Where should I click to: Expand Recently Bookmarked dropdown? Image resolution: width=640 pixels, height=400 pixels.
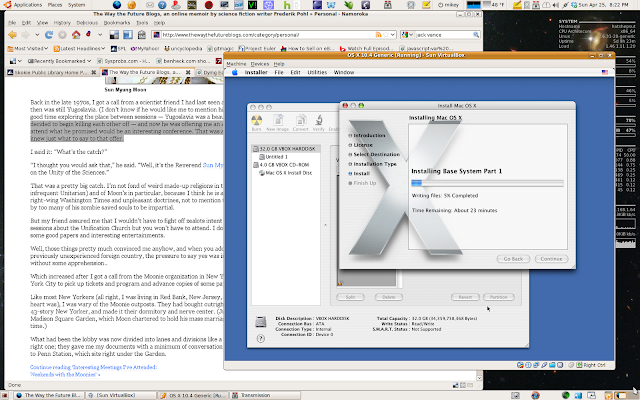(60, 61)
